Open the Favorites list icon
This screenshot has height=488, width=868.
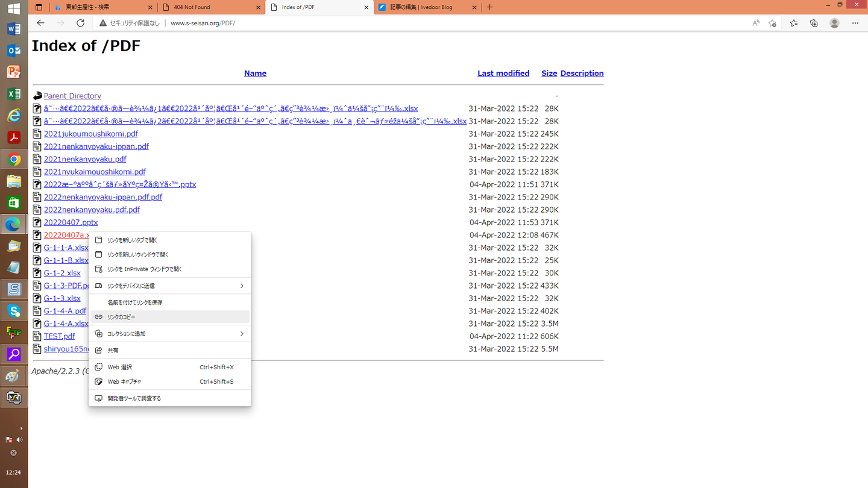793,23
